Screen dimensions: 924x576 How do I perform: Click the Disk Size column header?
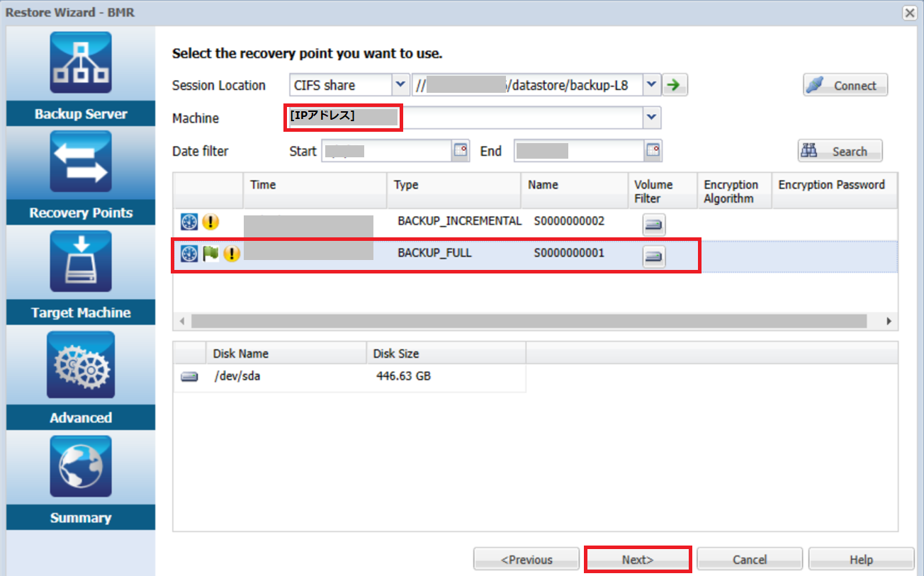446,353
